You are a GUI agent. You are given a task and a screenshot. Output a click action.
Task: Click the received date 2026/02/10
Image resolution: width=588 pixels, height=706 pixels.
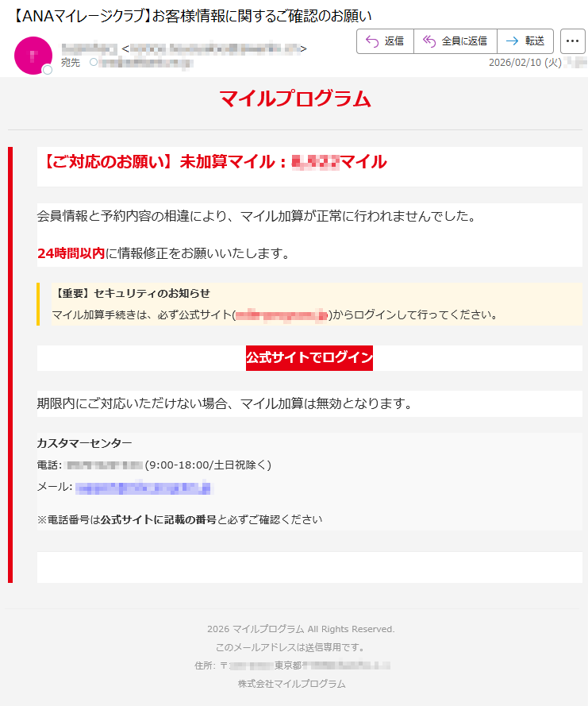(x=525, y=63)
